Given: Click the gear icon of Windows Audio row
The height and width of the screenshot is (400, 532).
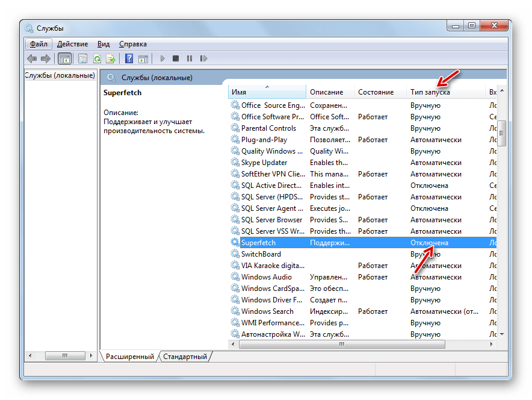Looking at the screenshot, I should tap(235, 277).
